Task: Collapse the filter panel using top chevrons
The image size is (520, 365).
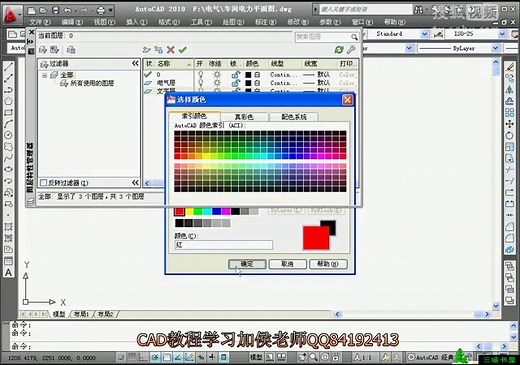Action: 135,63
